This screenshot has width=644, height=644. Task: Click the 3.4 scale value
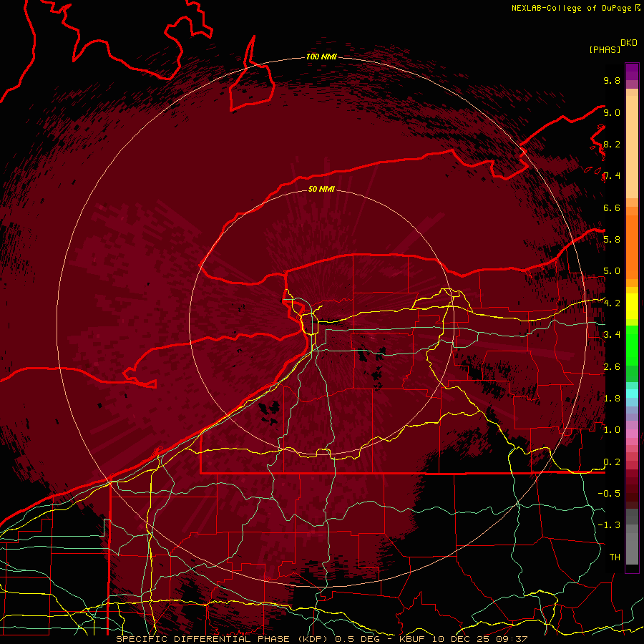point(612,335)
